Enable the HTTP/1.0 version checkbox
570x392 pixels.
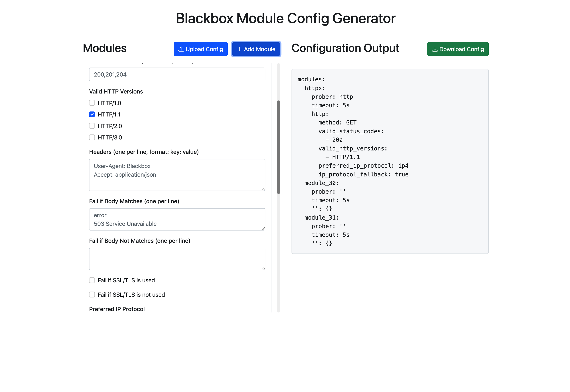point(92,103)
